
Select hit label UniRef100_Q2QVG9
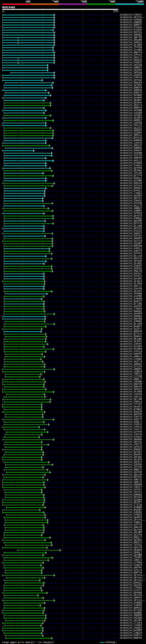131,75
